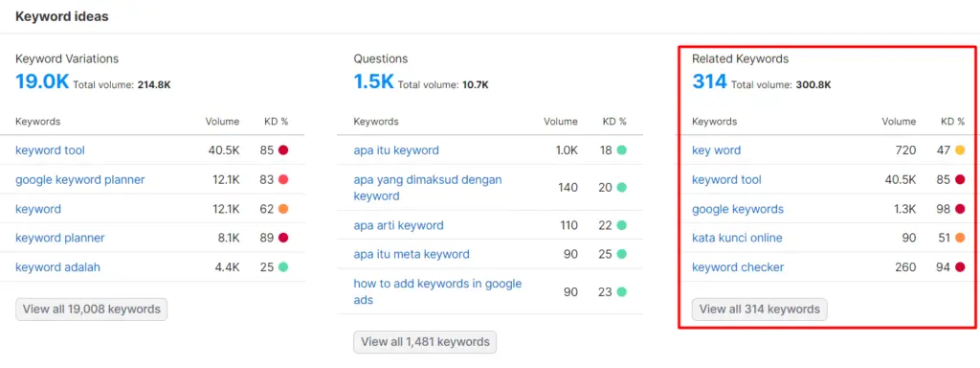Open 'keyword tool' link in Keyword Variations
The height and width of the screenshot is (368, 980).
point(50,150)
